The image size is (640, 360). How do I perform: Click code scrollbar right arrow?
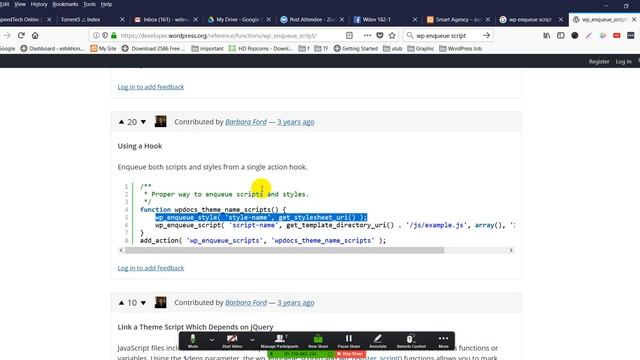click(511, 250)
